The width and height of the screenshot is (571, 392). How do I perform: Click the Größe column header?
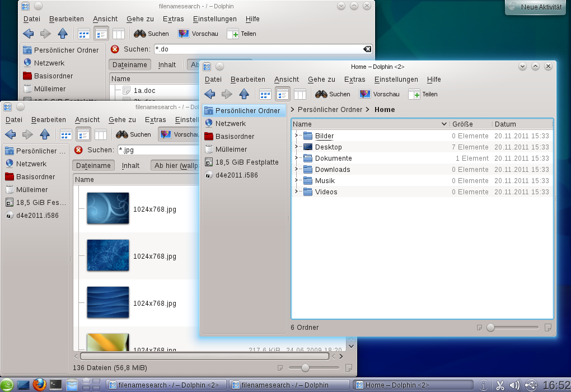[470, 124]
